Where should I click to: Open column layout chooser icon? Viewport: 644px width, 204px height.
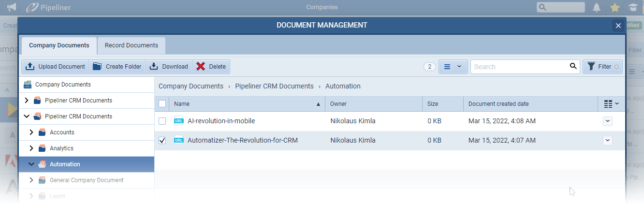pyautogui.click(x=611, y=104)
